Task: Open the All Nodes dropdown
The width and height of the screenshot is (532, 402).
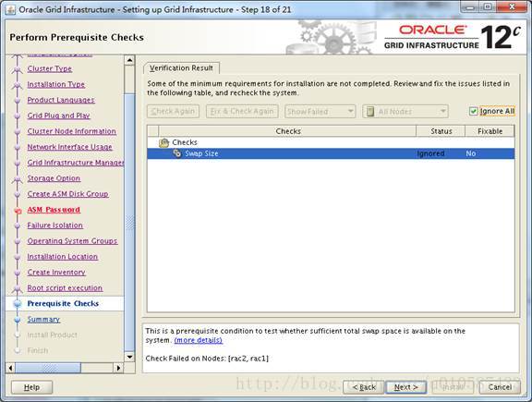Action: pos(405,112)
